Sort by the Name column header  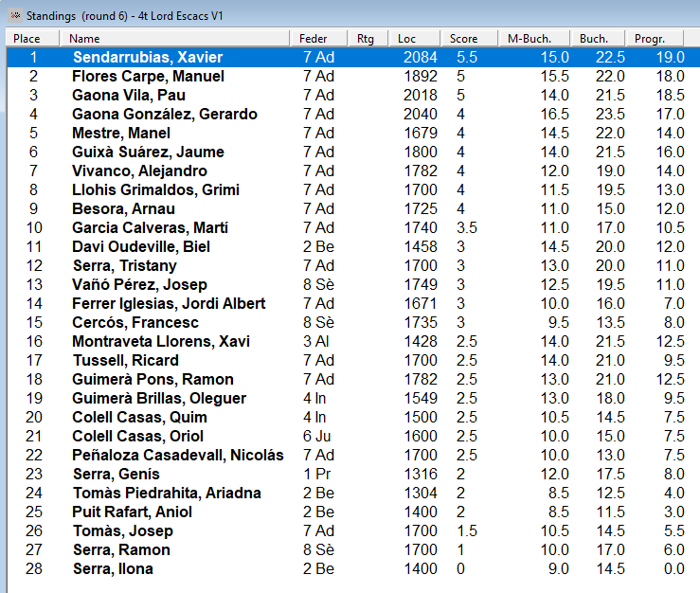[x=175, y=39]
